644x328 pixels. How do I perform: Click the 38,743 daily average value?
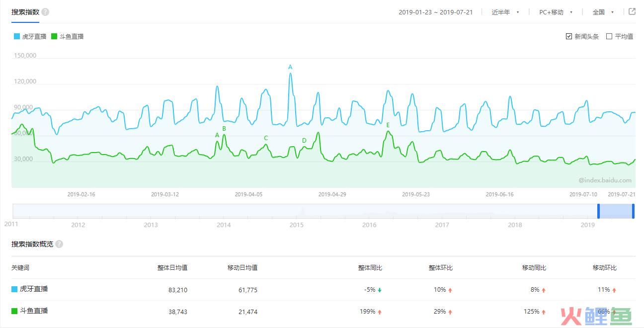click(x=178, y=312)
